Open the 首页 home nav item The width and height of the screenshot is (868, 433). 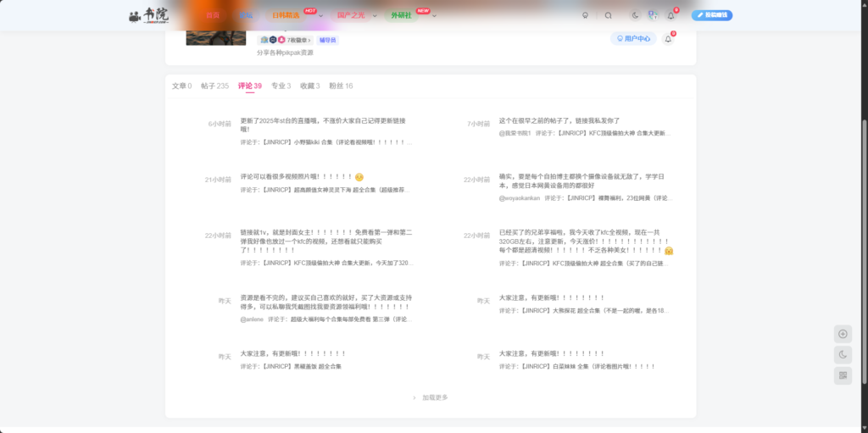point(213,15)
